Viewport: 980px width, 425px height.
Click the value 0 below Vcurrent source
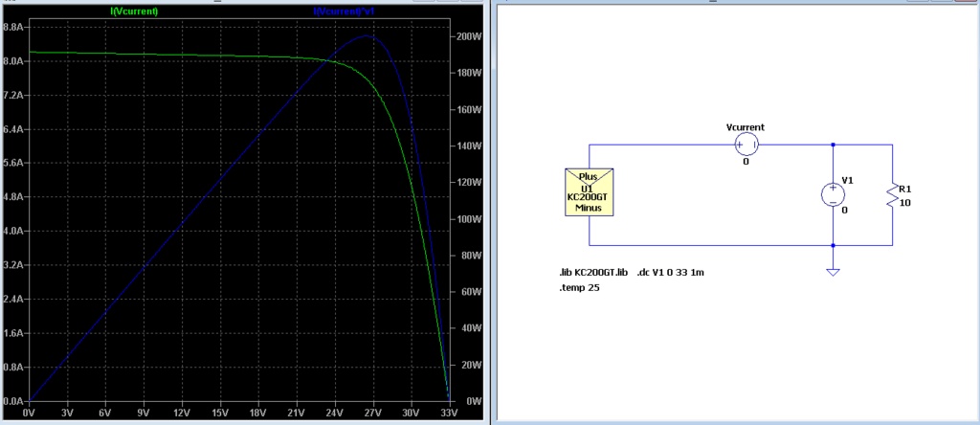tap(746, 161)
